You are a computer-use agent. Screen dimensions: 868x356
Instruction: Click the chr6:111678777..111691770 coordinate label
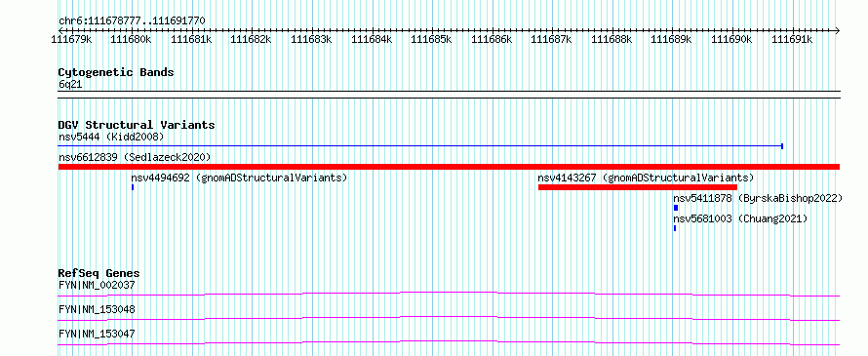point(132,21)
